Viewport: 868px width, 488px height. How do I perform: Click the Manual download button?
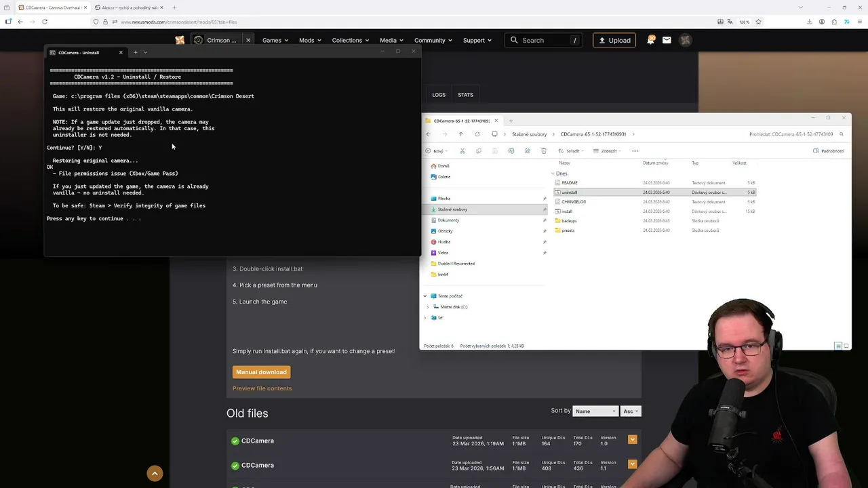(261, 372)
